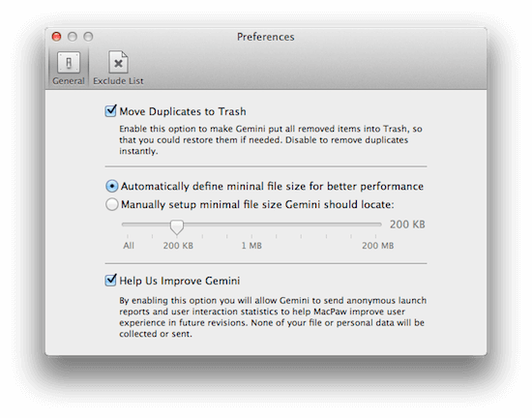This screenshot has height=418, width=532.
Task: Click the '200 KB' label under slider
Action: (178, 246)
